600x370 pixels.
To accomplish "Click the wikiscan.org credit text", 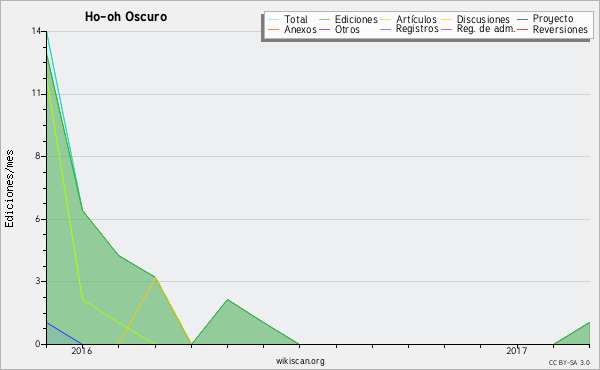I will coord(300,361).
